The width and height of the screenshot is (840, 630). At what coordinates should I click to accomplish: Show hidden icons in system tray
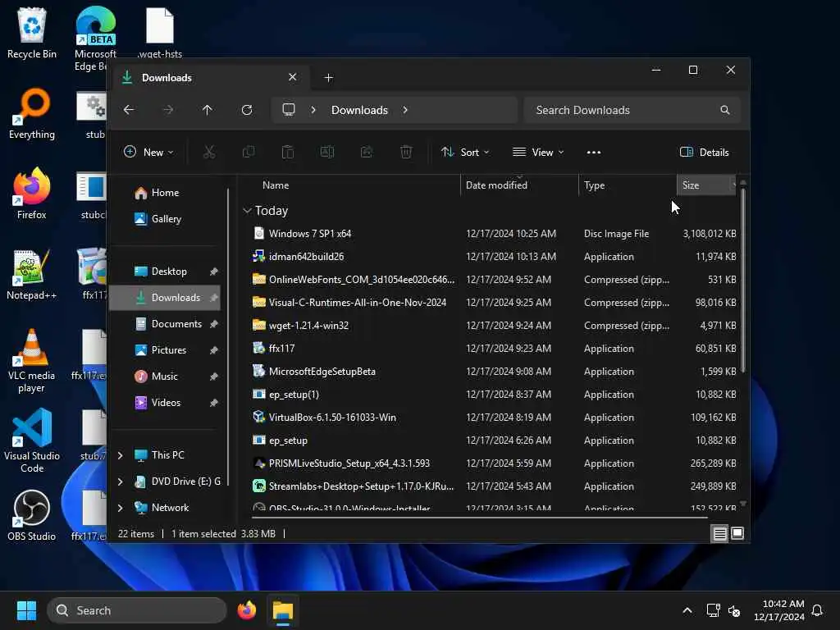tap(687, 610)
